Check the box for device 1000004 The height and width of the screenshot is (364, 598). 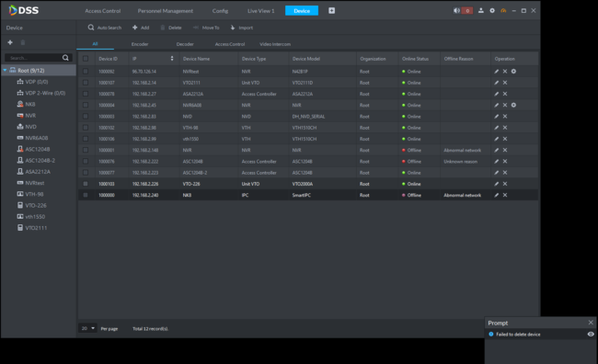pos(86,105)
